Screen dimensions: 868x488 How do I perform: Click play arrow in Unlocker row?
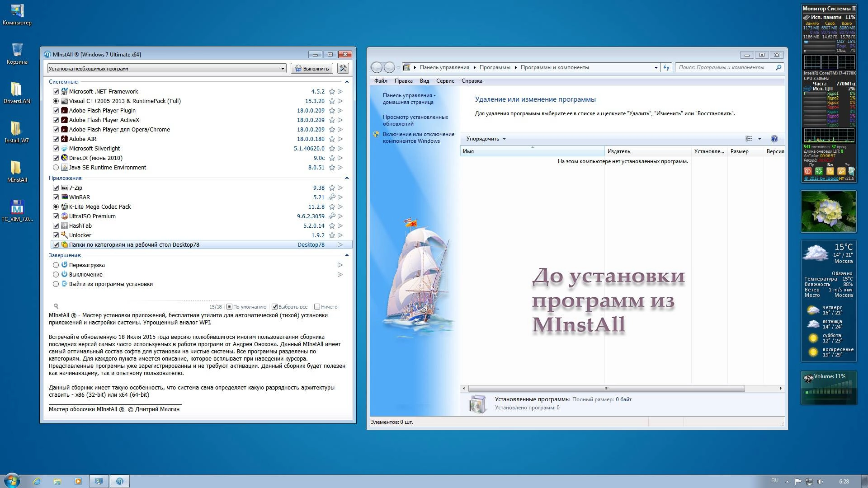tap(340, 235)
